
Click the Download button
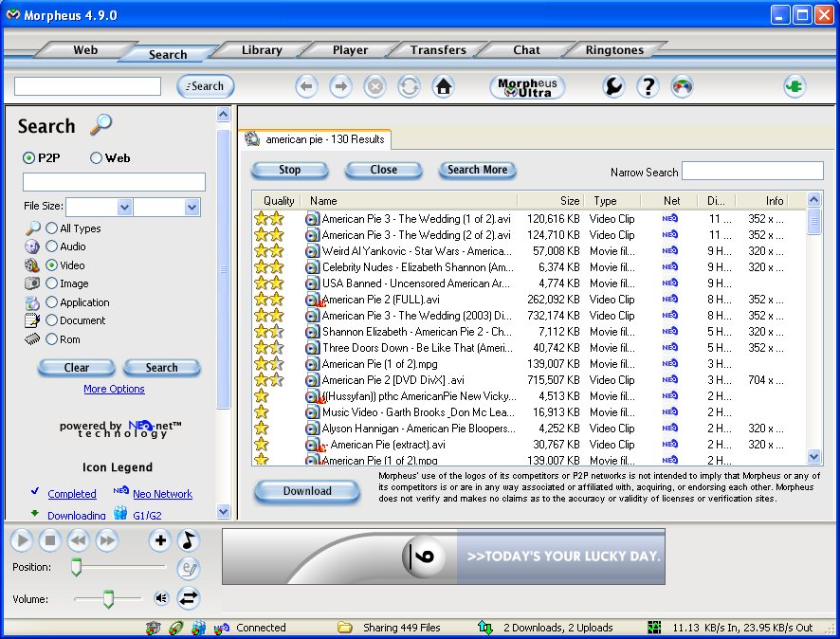click(x=307, y=491)
